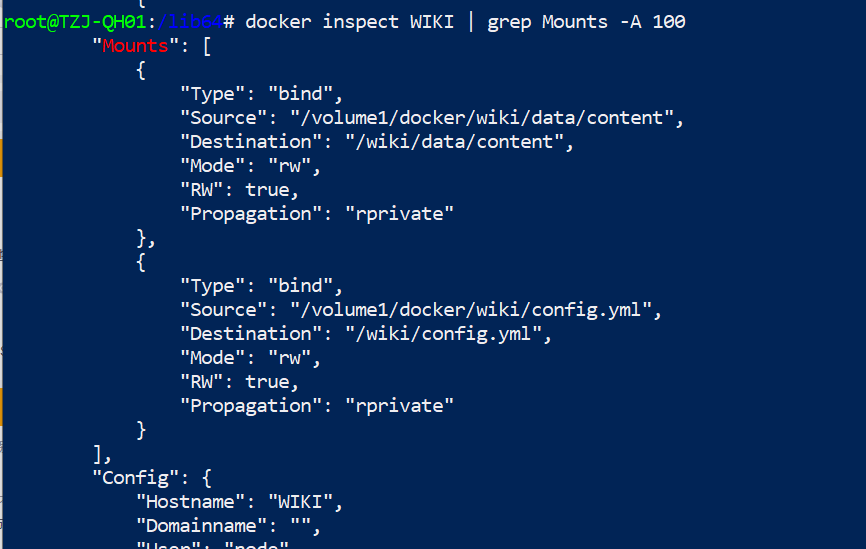Click the "Domainname" empty value line
The width and height of the screenshot is (866, 549).
(228, 526)
